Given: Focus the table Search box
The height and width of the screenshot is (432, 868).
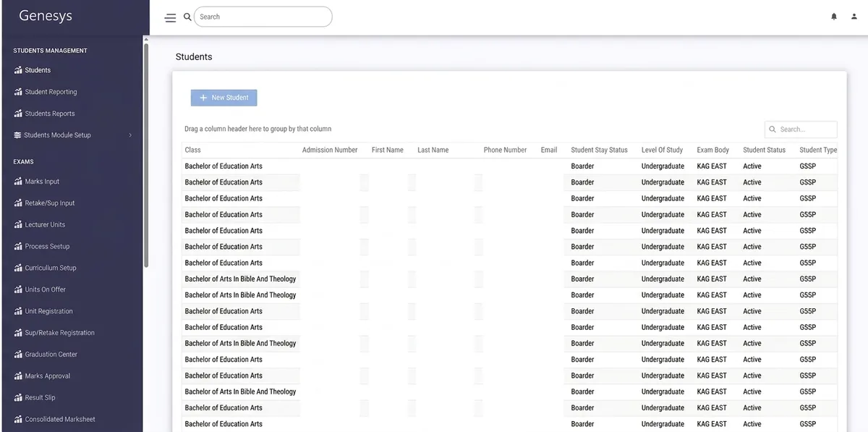Looking at the screenshot, I should click(801, 130).
